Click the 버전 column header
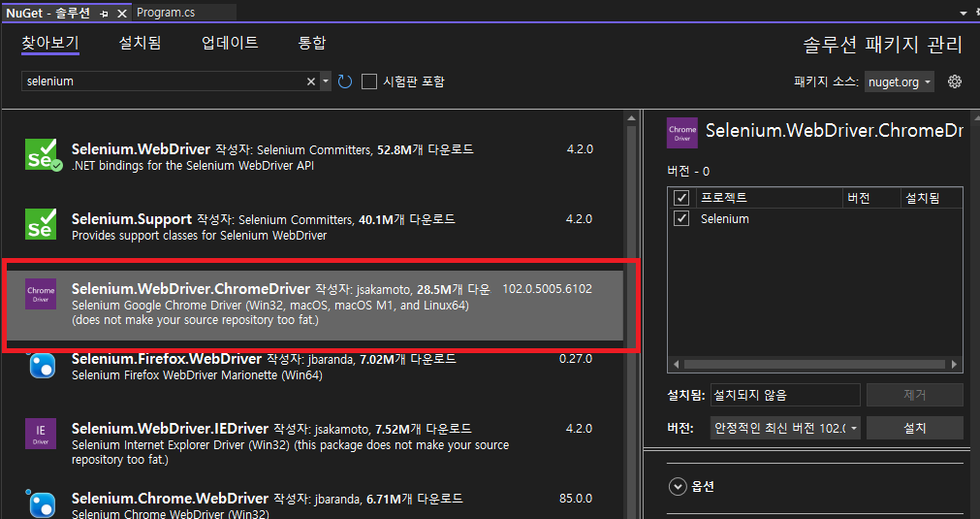980x519 pixels. 871,198
